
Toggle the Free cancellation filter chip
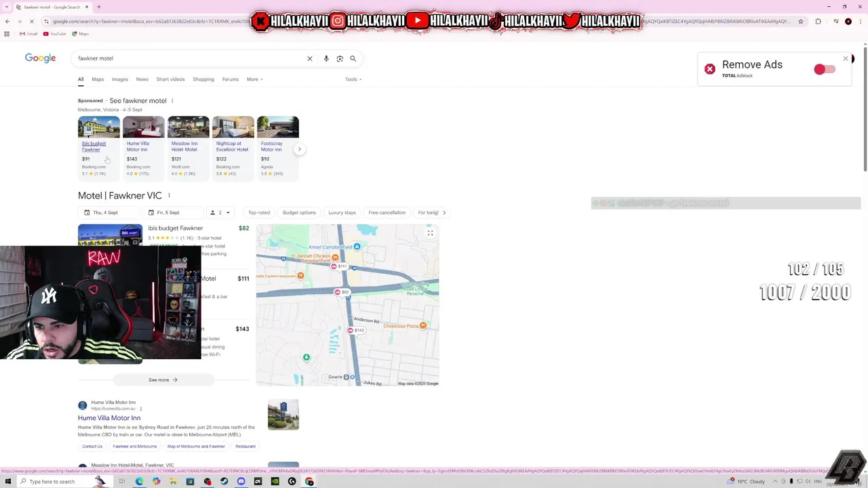(x=387, y=213)
